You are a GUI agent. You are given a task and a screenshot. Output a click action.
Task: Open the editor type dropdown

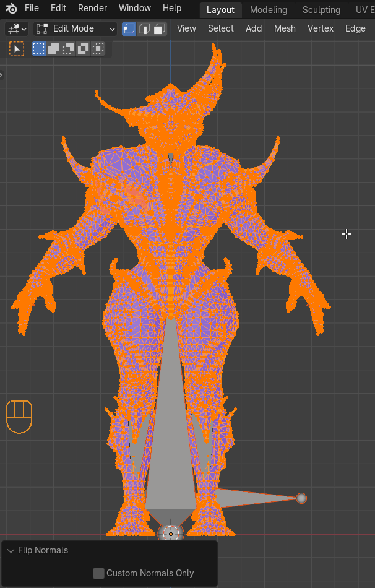click(17, 29)
